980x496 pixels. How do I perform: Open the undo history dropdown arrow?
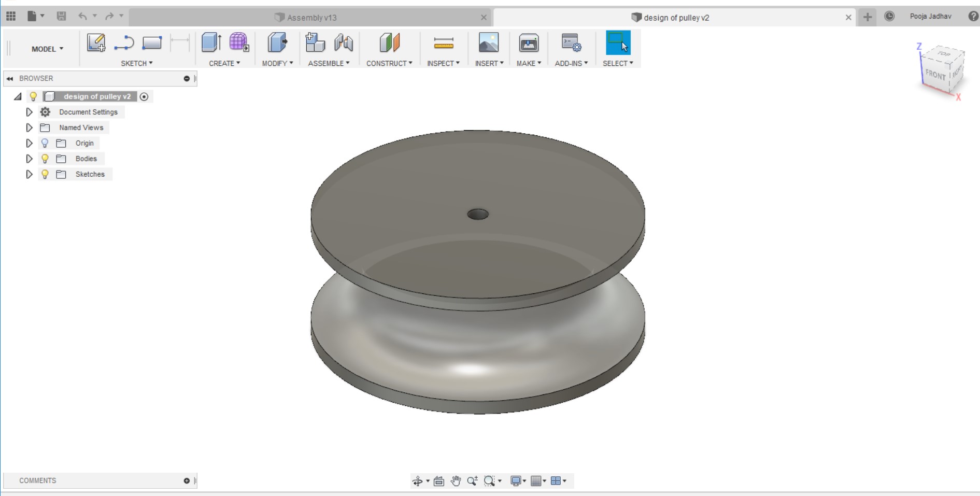coord(94,16)
